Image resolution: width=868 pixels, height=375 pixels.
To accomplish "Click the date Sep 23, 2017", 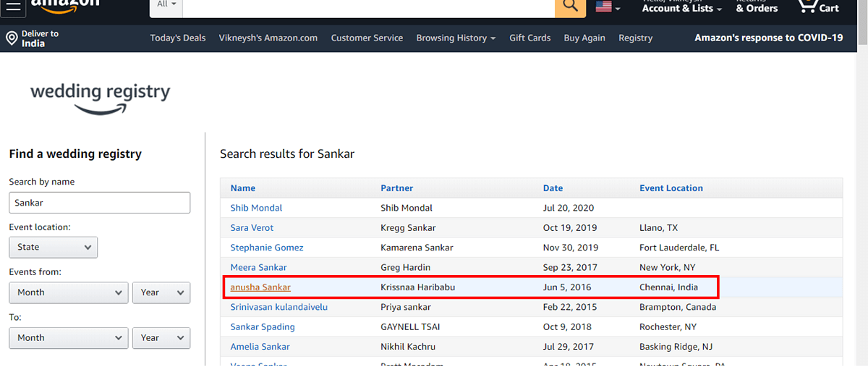I will (x=570, y=267).
